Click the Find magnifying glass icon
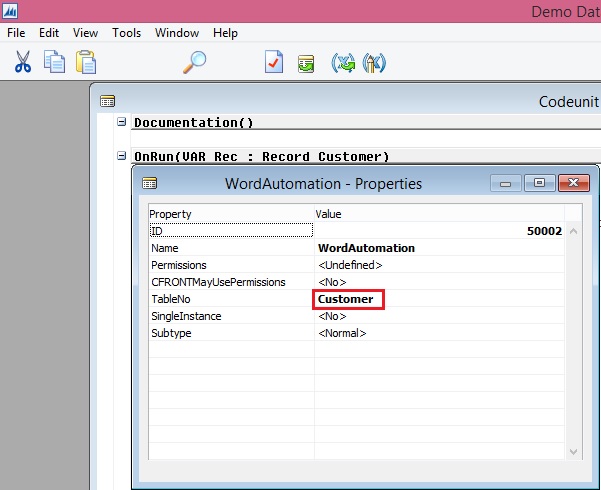This screenshot has width=601, height=490. [194, 62]
